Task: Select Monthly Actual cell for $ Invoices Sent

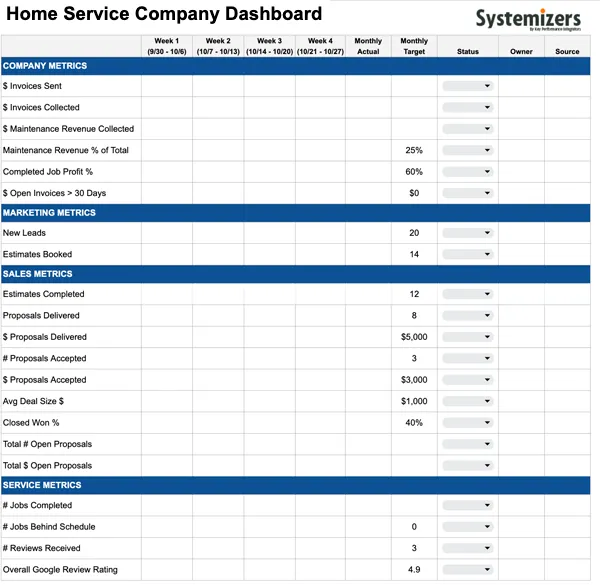Action: point(368,86)
